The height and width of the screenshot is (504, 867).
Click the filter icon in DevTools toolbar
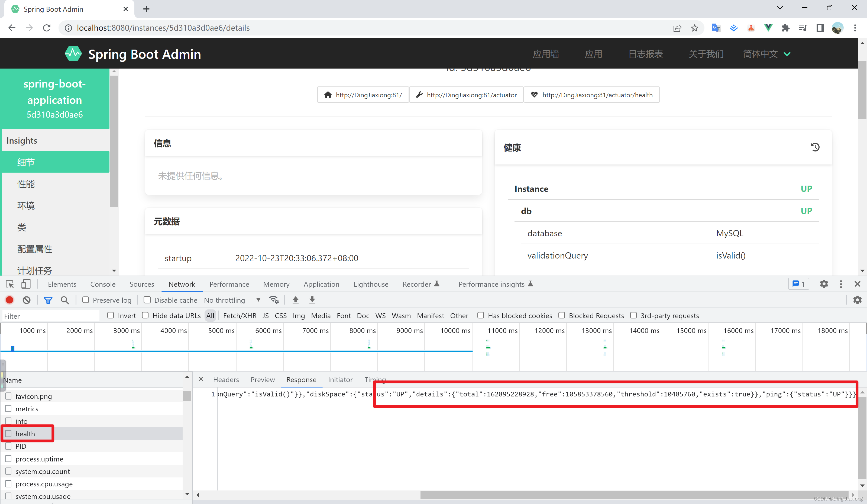48,300
